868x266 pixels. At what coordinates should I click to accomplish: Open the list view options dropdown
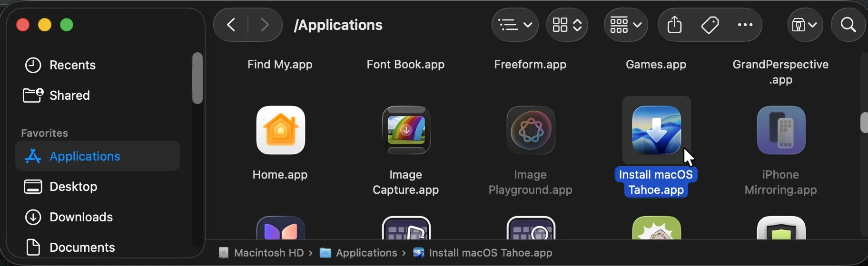click(515, 25)
